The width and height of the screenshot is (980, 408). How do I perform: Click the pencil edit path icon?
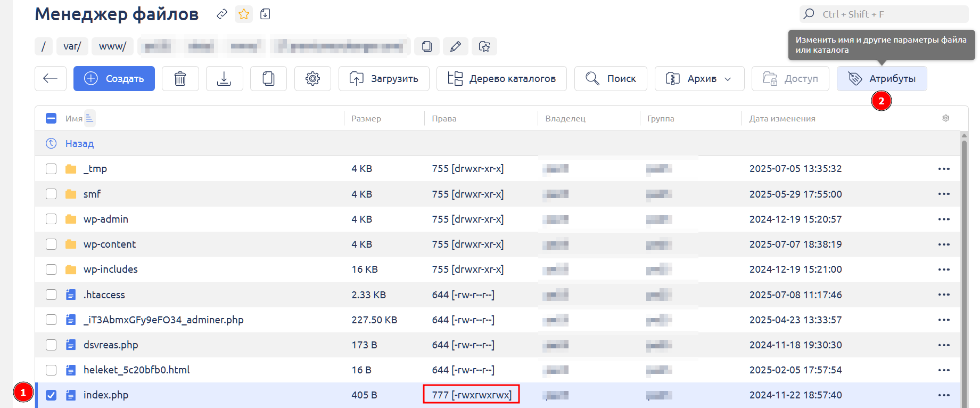[x=456, y=47]
